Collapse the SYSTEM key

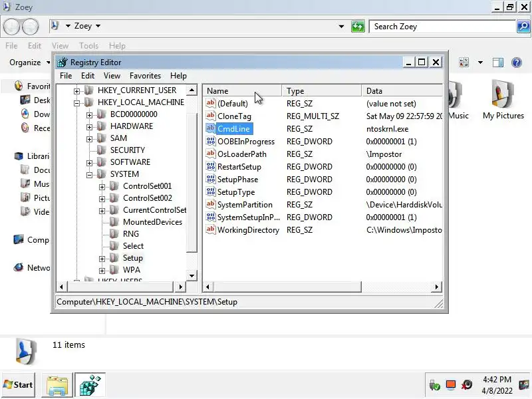click(89, 175)
